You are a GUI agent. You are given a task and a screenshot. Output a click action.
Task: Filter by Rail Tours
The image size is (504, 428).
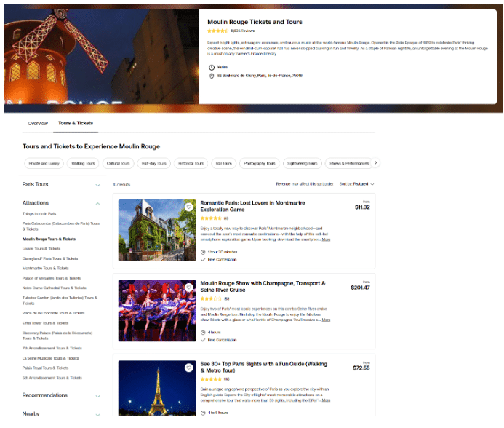(x=224, y=163)
